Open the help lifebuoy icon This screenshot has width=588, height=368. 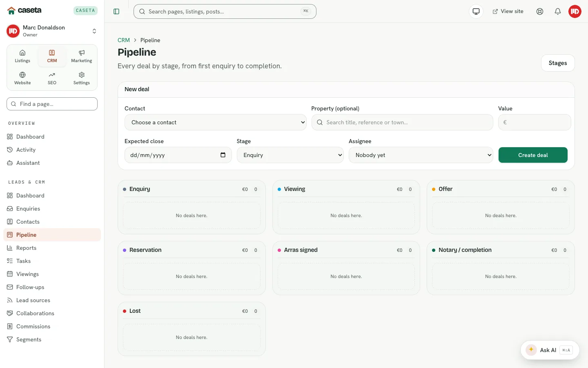click(540, 11)
